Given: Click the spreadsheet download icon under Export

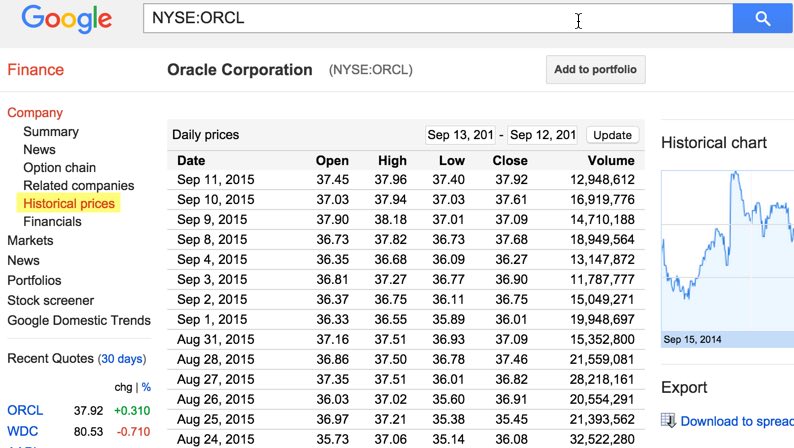Looking at the screenshot, I should (x=668, y=421).
